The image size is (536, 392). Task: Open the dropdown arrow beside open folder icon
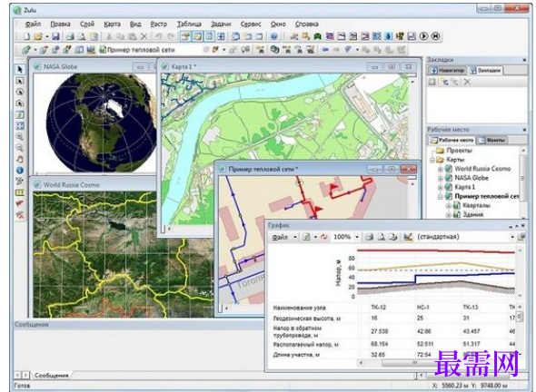tap(47, 36)
